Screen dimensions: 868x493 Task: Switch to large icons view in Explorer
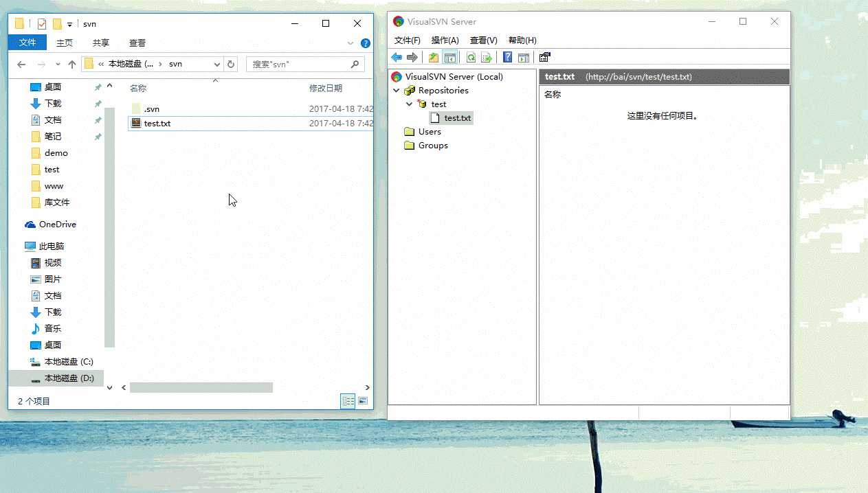363,401
